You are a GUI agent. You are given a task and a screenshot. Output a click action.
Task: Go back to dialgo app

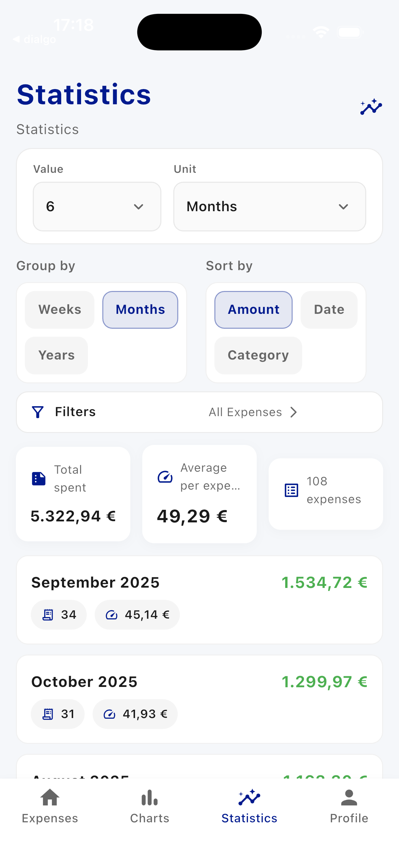tap(34, 39)
